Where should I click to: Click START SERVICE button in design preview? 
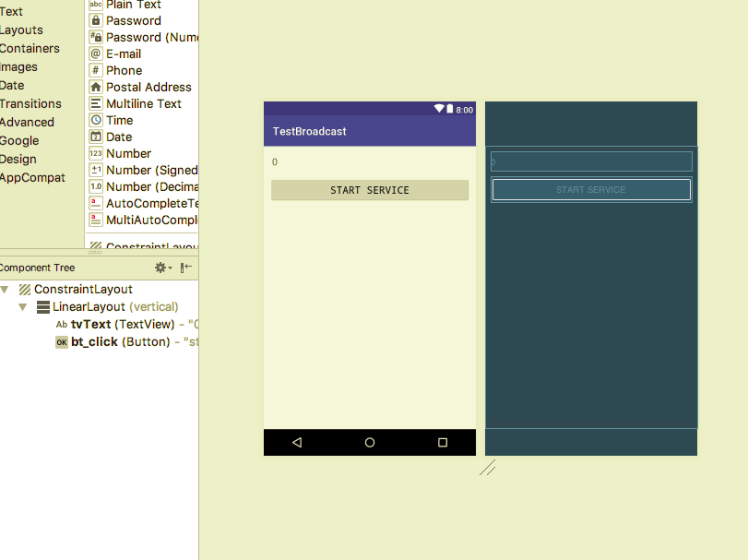[x=370, y=190]
